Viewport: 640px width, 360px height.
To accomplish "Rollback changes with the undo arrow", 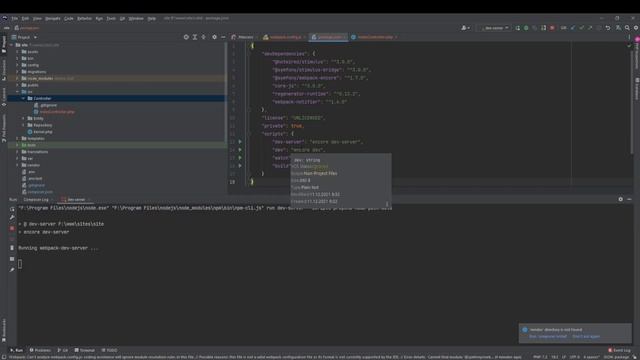I will coord(608,28).
